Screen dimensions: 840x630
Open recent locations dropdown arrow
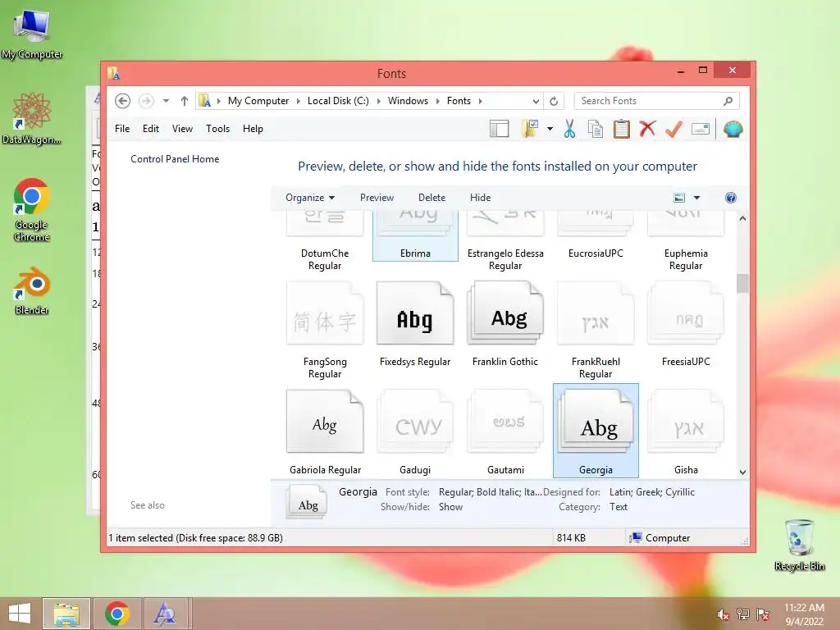pos(166,101)
